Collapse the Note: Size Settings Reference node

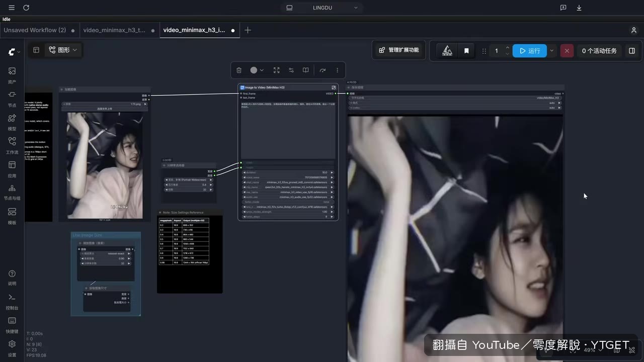click(161, 213)
